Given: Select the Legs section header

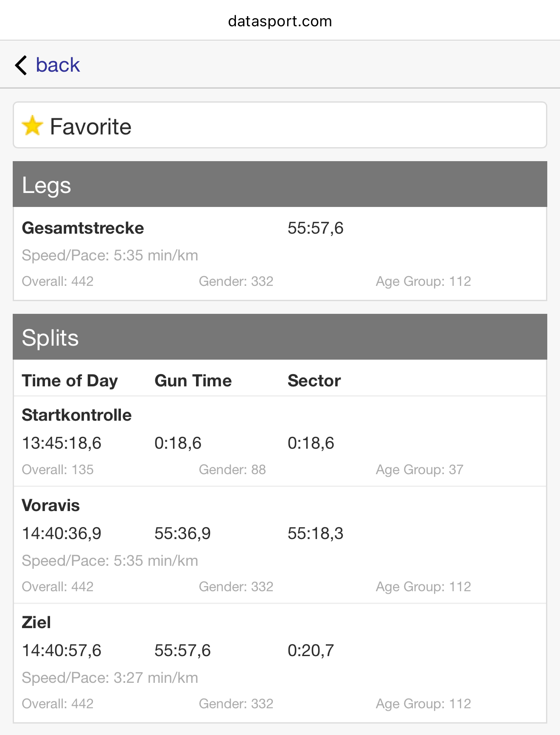Looking at the screenshot, I should point(280,184).
